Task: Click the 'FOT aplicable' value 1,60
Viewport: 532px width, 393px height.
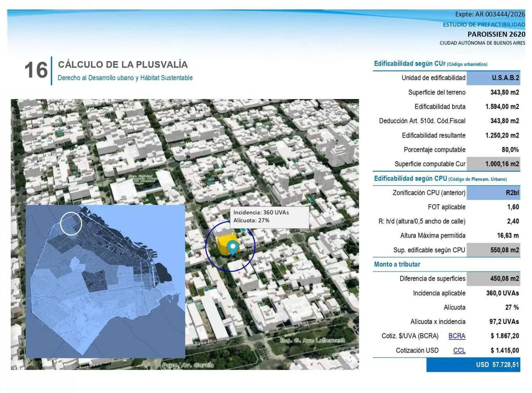Action: [x=513, y=207]
